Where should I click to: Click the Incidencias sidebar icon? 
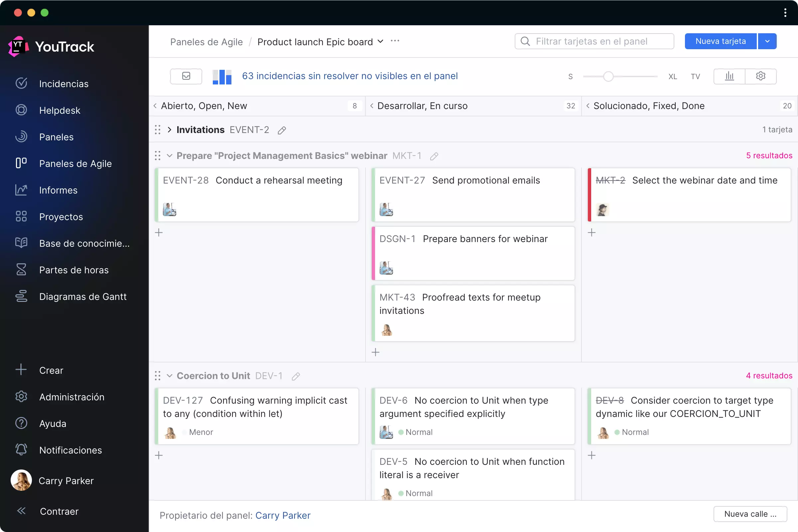click(21, 83)
